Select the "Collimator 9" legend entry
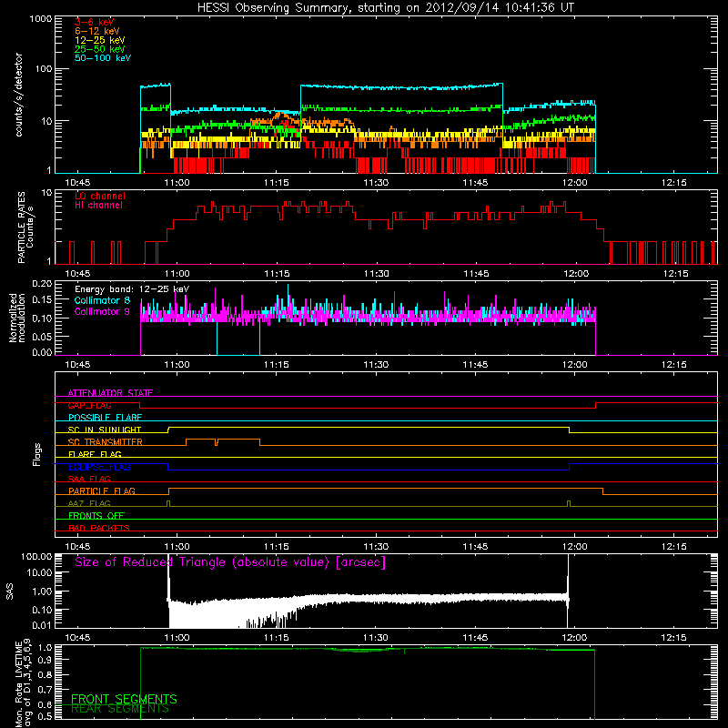Viewport: 728px width, 728px height. point(102,311)
